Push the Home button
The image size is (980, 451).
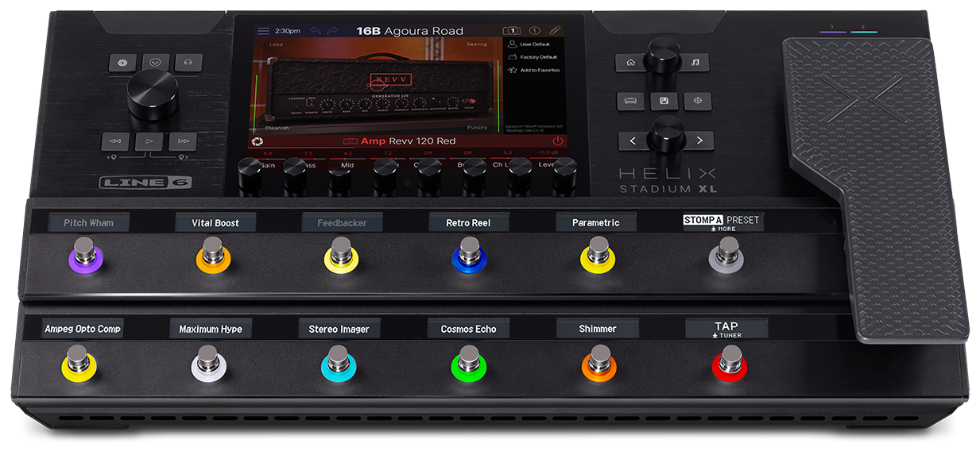631,62
